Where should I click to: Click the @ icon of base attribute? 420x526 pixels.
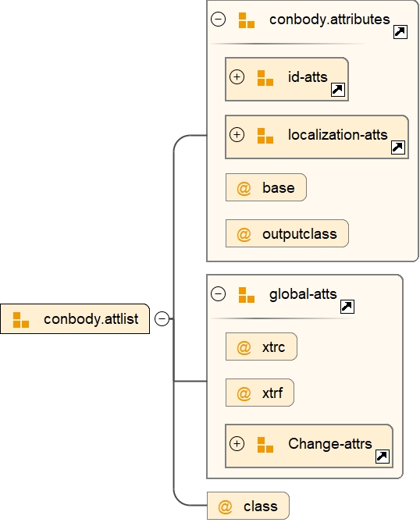pyautogui.click(x=244, y=188)
